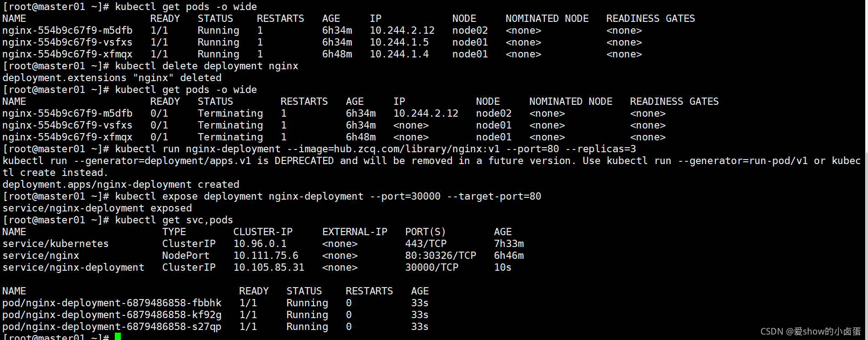Viewport: 868px width, 340px height.
Task: Select IP address 10.244.2.12 in first listing
Action: [x=402, y=31]
